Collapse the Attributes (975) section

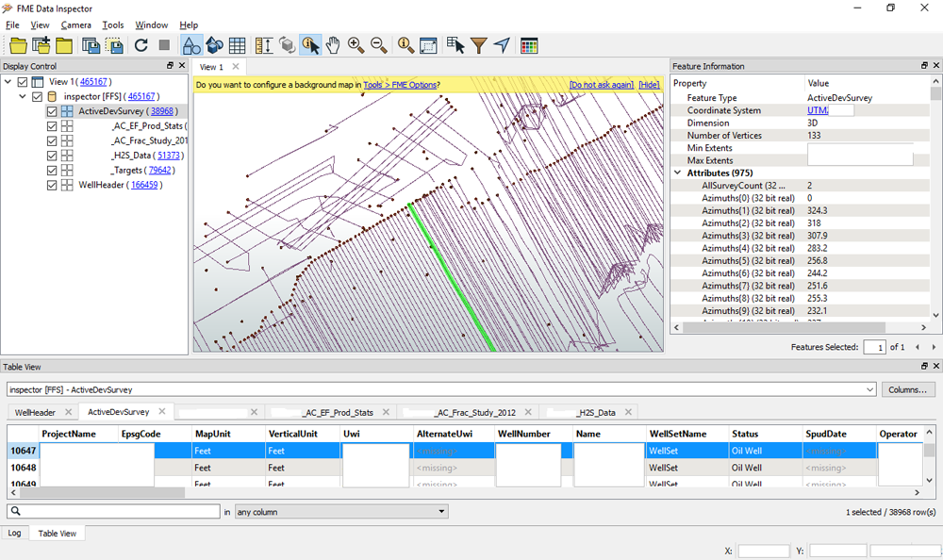pos(678,173)
